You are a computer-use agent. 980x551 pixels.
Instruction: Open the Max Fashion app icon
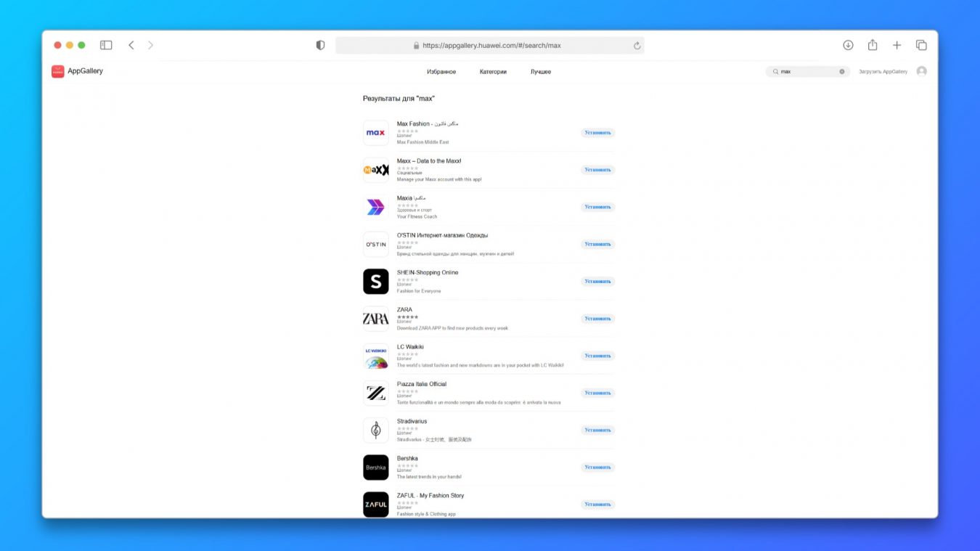pyautogui.click(x=376, y=133)
